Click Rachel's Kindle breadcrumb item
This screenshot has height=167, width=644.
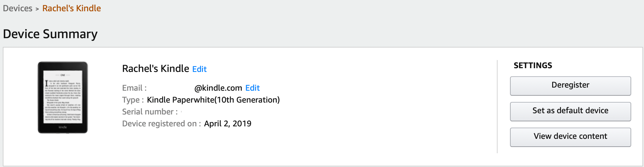tap(72, 8)
